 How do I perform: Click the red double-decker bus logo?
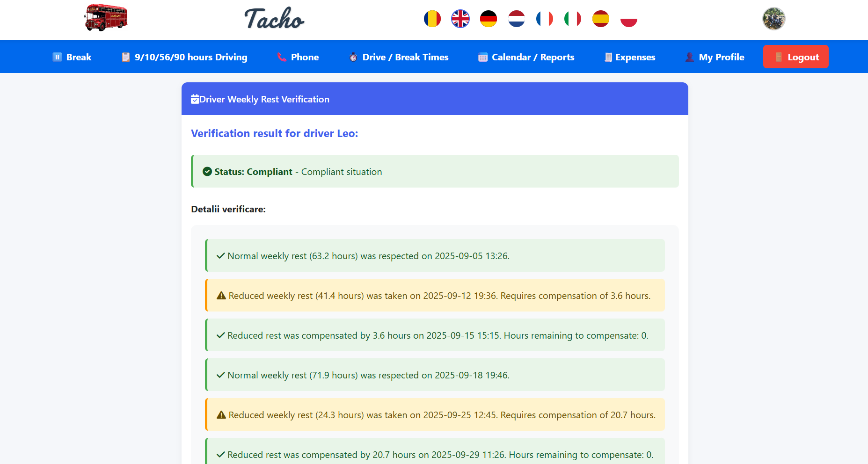[x=106, y=18]
